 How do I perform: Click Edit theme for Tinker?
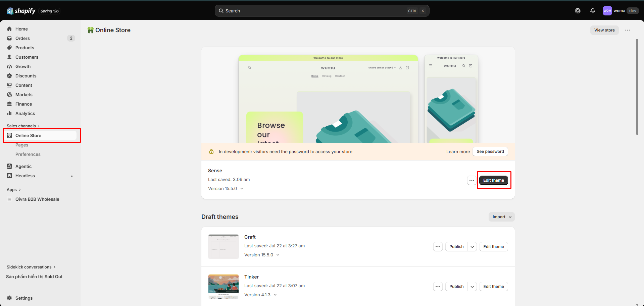494,287
